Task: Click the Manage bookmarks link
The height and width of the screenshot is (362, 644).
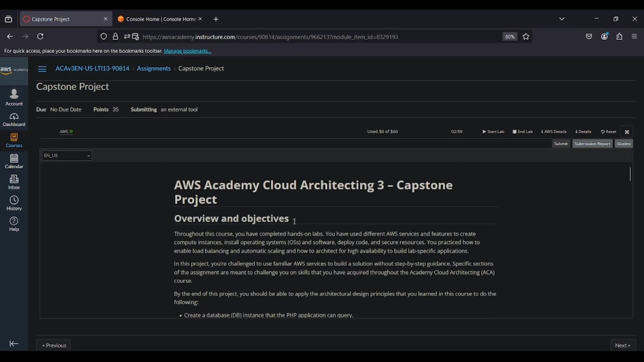Action: [x=187, y=51]
